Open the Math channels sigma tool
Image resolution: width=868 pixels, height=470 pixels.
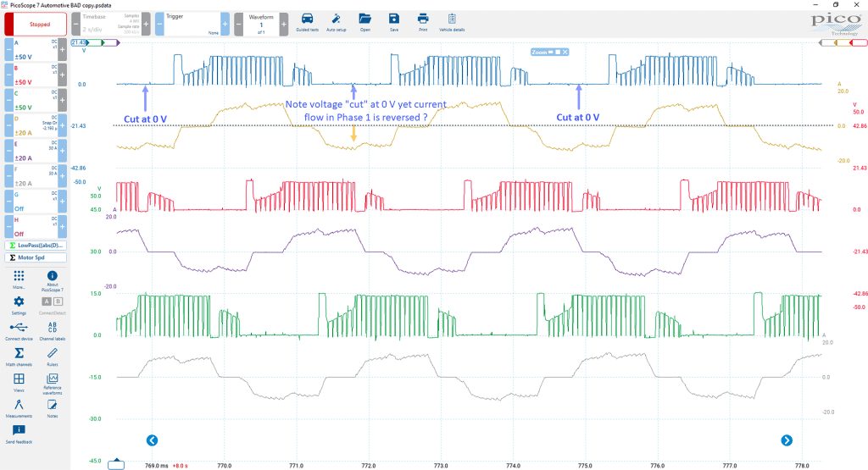coord(19,357)
